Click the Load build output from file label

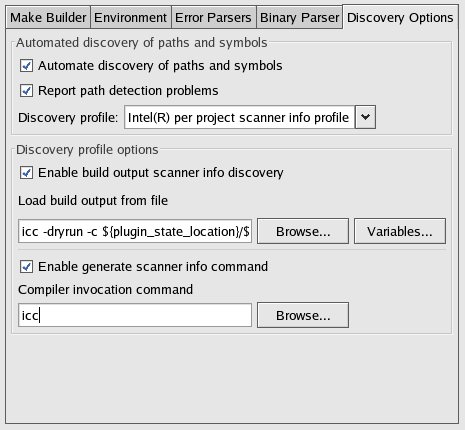[x=93, y=201]
